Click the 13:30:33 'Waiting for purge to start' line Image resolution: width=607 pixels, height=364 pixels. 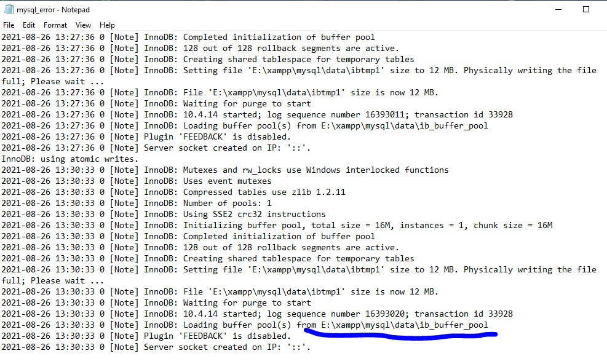click(156, 303)
